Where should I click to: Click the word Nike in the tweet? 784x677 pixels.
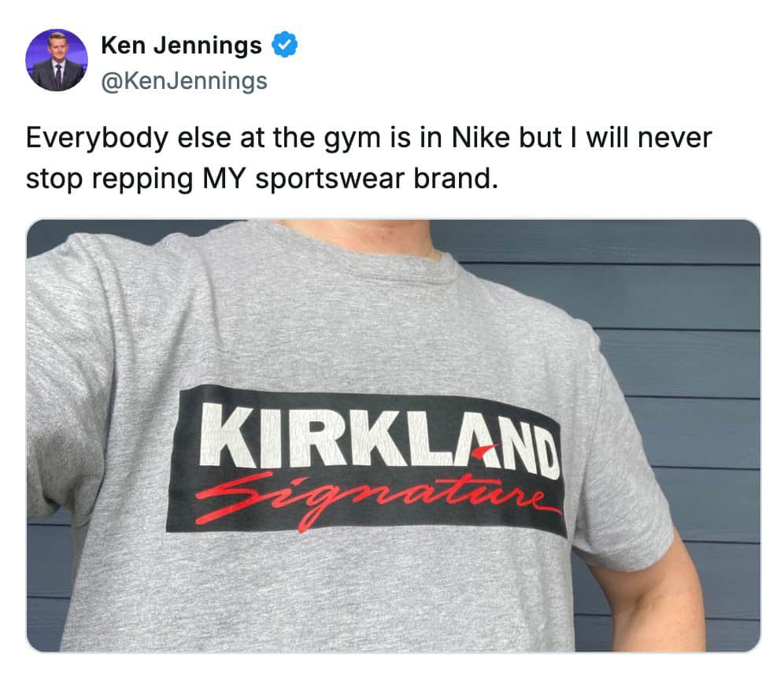point(480,138)
